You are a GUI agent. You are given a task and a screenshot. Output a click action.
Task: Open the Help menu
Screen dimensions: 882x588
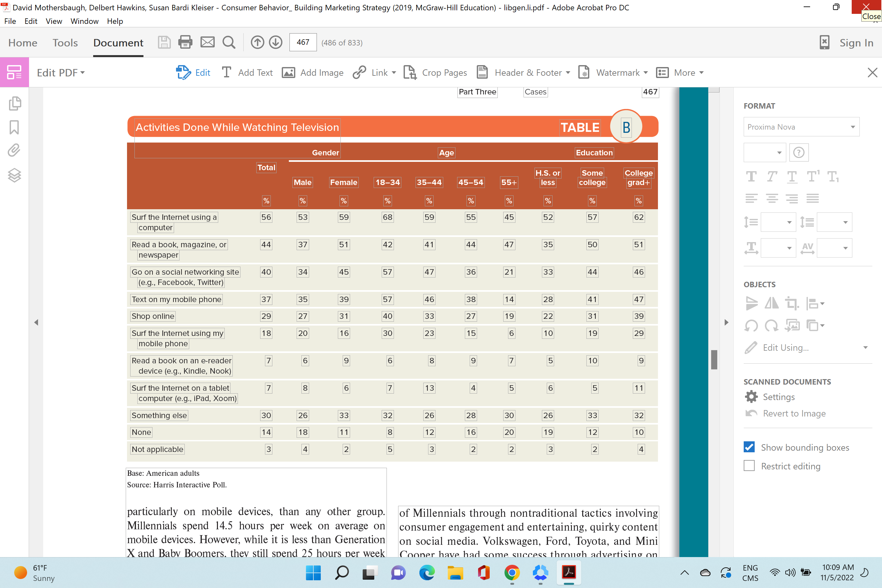115,21
